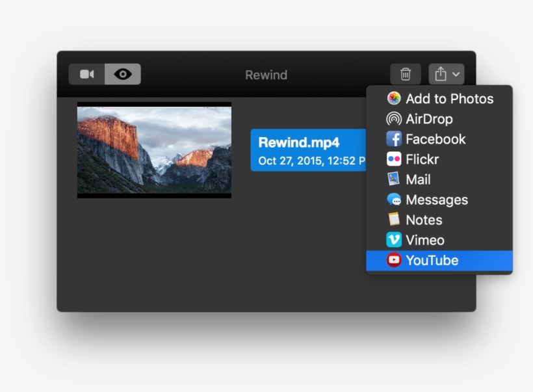Click the Facebook logo icon
Screen dimensions: 533x392
pos(394,139)
